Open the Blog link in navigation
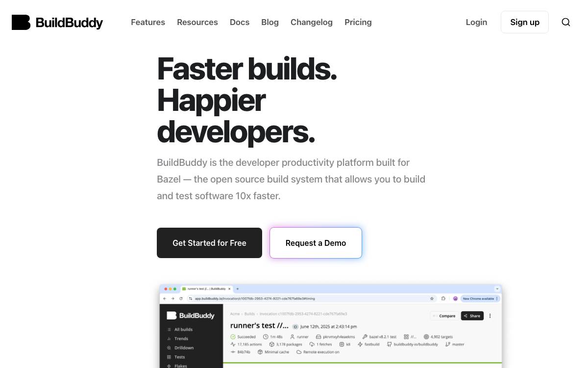This screenshot has width=588, height=368. (270, 22)
